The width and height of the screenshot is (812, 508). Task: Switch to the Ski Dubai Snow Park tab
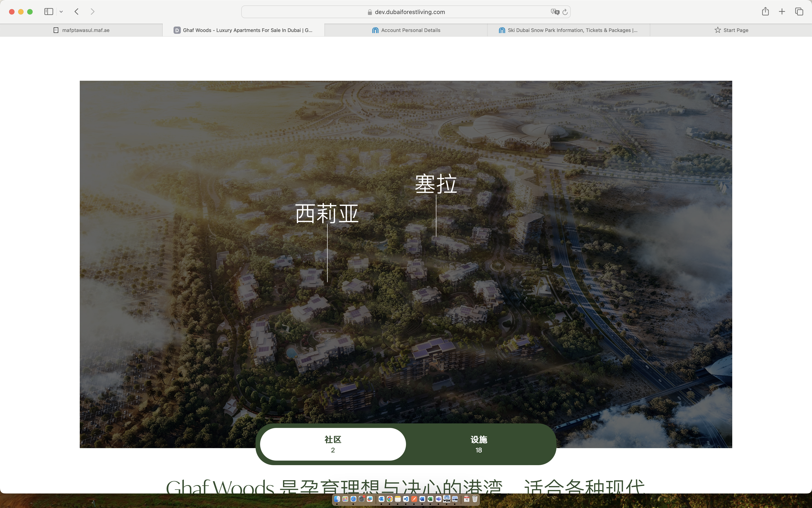568,30
